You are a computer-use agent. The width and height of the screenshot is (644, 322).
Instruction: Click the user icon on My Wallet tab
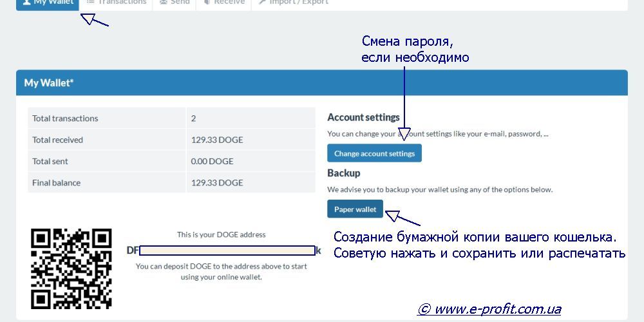point(26,2)
